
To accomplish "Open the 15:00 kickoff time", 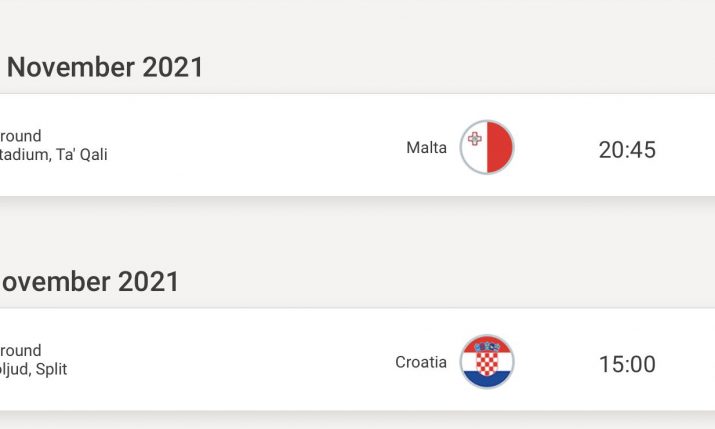I will [627, 364].
